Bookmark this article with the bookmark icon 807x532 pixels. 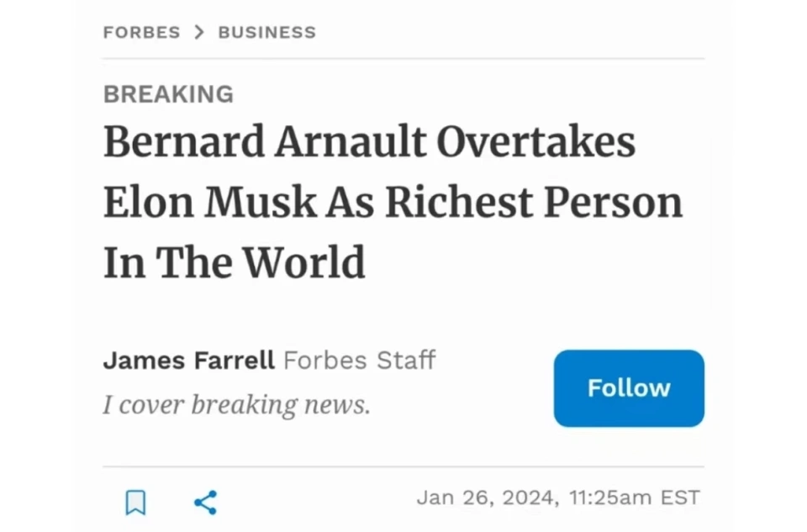point(135,502)
